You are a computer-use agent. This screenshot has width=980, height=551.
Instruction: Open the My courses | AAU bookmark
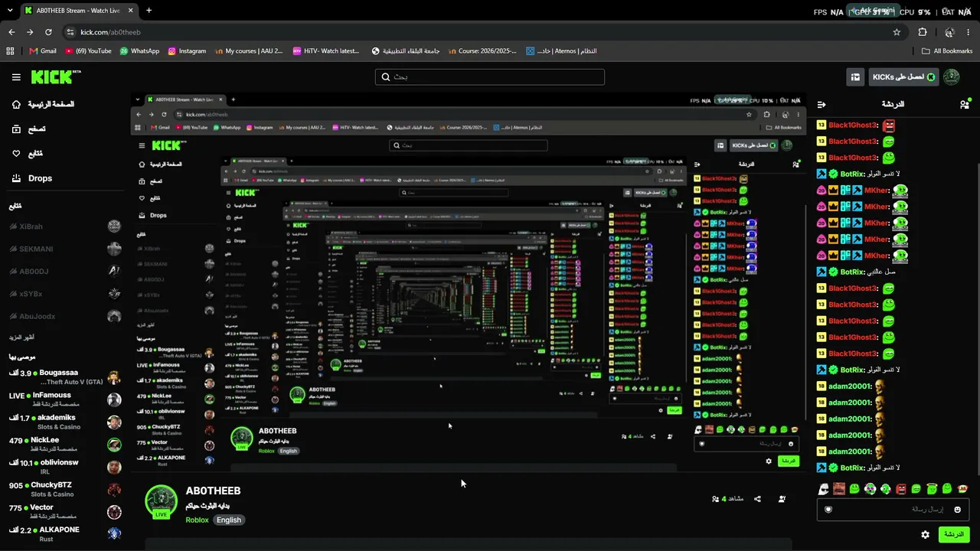click(x=250, y=51)
